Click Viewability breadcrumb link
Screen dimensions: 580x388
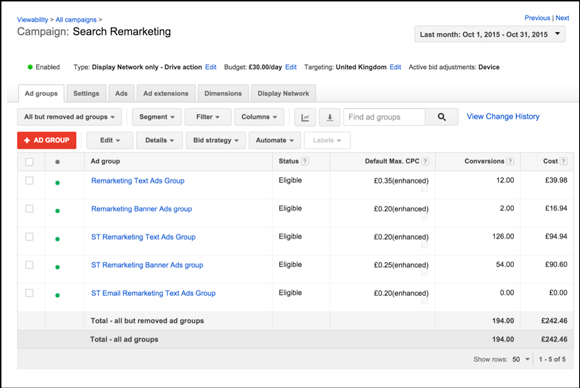(x=33, y=20)
